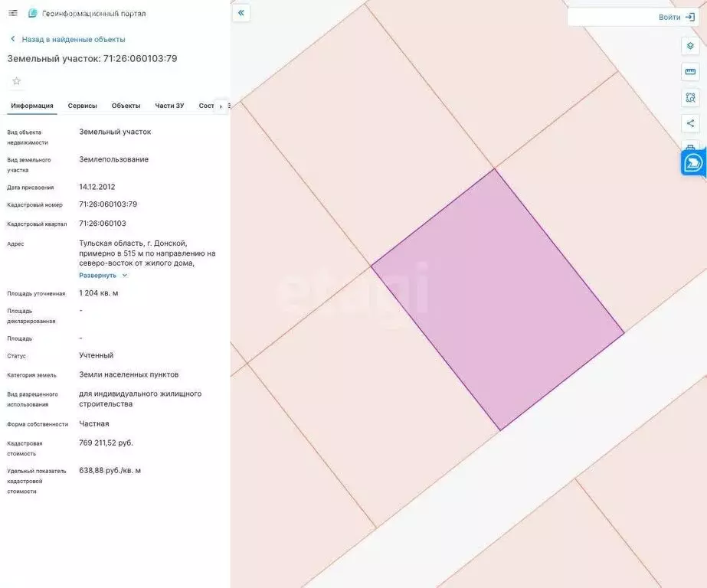Click cadastral number 71:26:060103:79 value
This screenshot has height=588, width=707.
108,204
